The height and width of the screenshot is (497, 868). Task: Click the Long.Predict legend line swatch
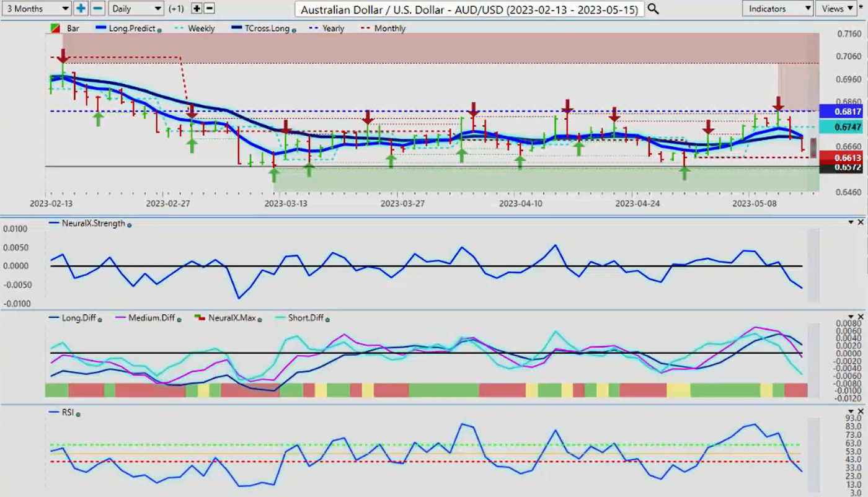102,29
